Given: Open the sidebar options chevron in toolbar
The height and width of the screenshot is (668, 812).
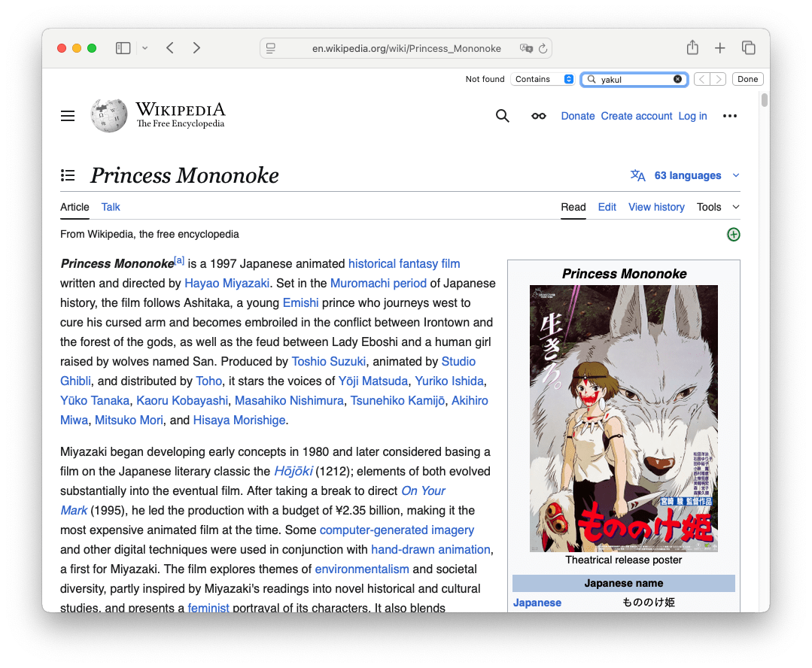Looking at the screenshot, I should coord(145,48).
